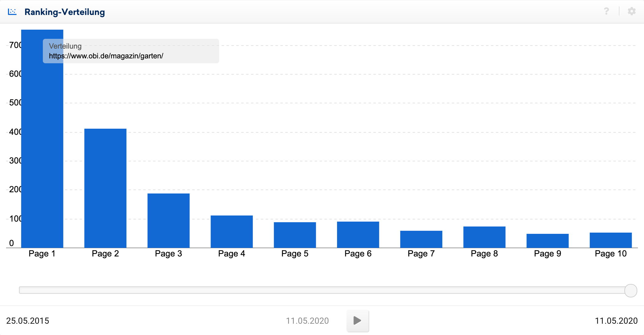Click the Page 2 bar
The image size is (644, 335).
tap(105, 188)
